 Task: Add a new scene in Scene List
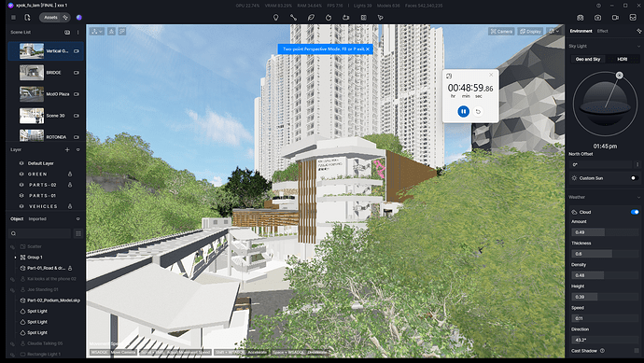click(67, 32)
